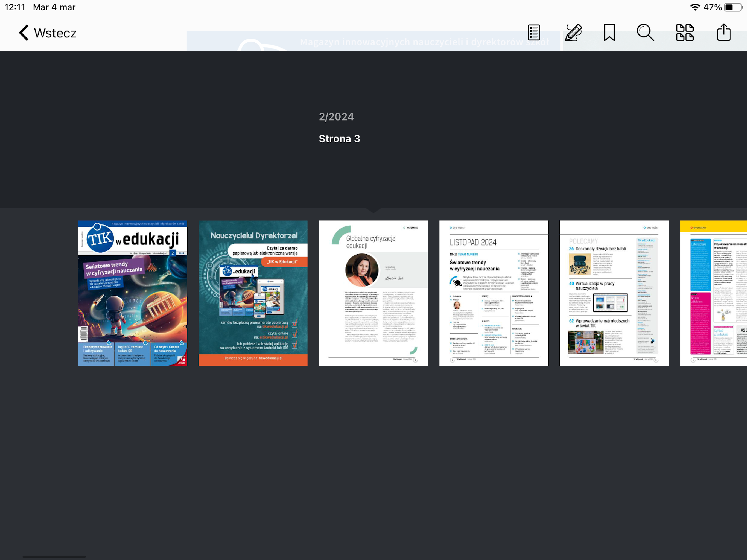Tap the 2/2024 issue label

pos(336,117)
